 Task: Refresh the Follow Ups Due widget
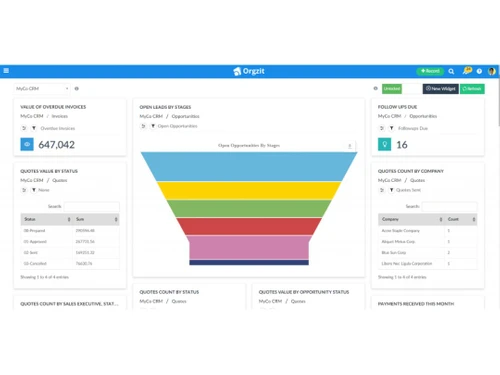point(382,128)
